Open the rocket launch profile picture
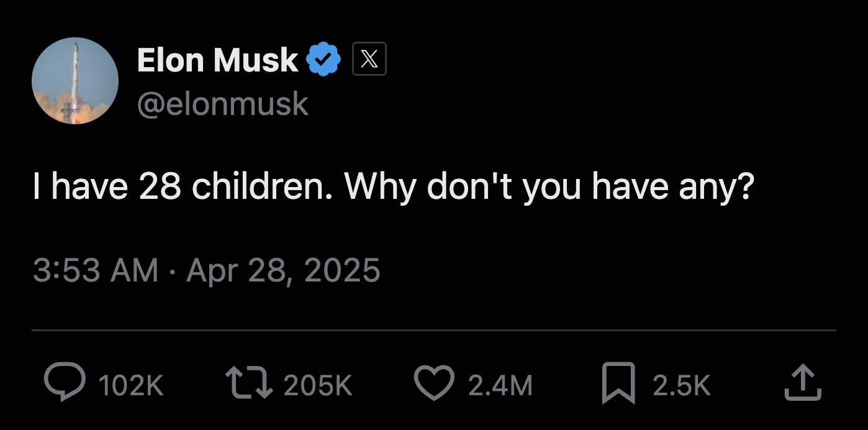Image resolution: width=868 pixels, height=430 pixels. pyautogui.click(x=75, y=81)
